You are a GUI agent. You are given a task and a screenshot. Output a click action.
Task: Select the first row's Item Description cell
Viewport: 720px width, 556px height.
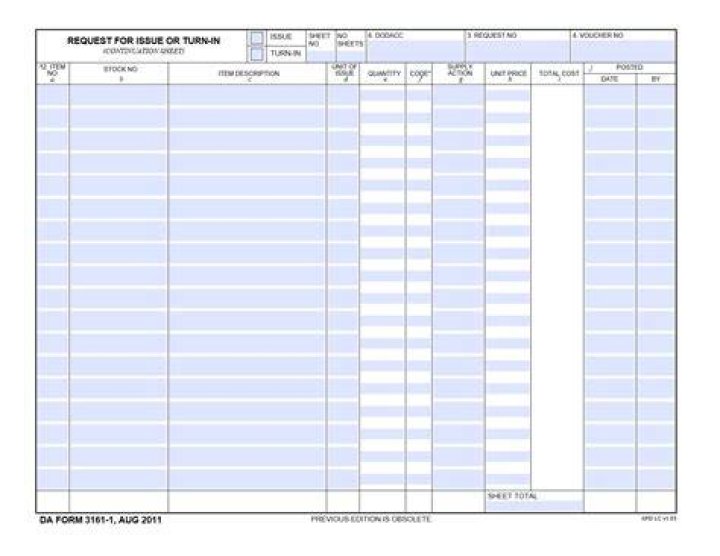(247, 95)
